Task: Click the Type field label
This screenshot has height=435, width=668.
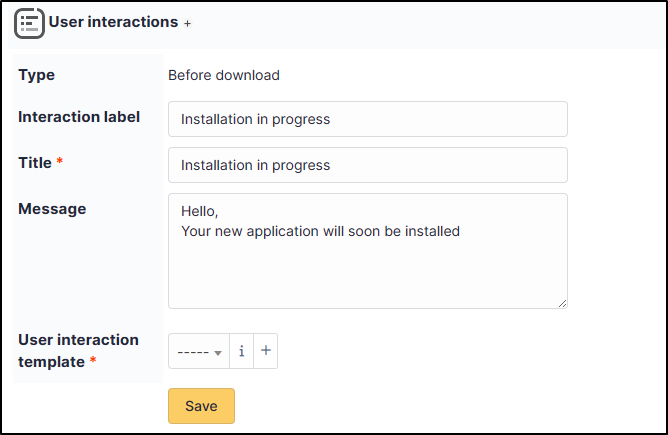Action: (37, 75)
